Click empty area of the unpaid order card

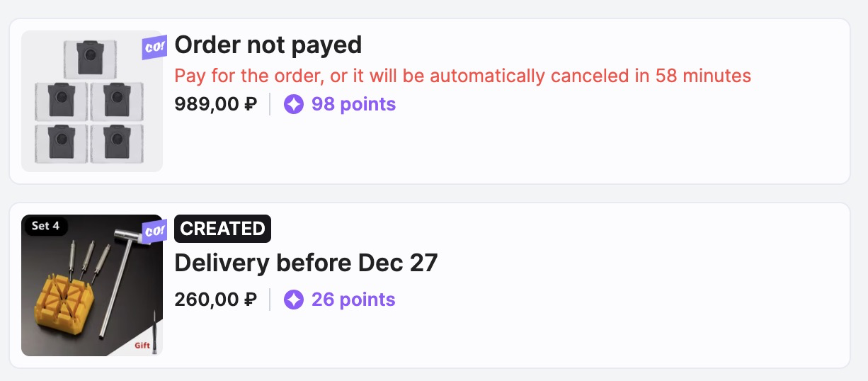point(602,142)
